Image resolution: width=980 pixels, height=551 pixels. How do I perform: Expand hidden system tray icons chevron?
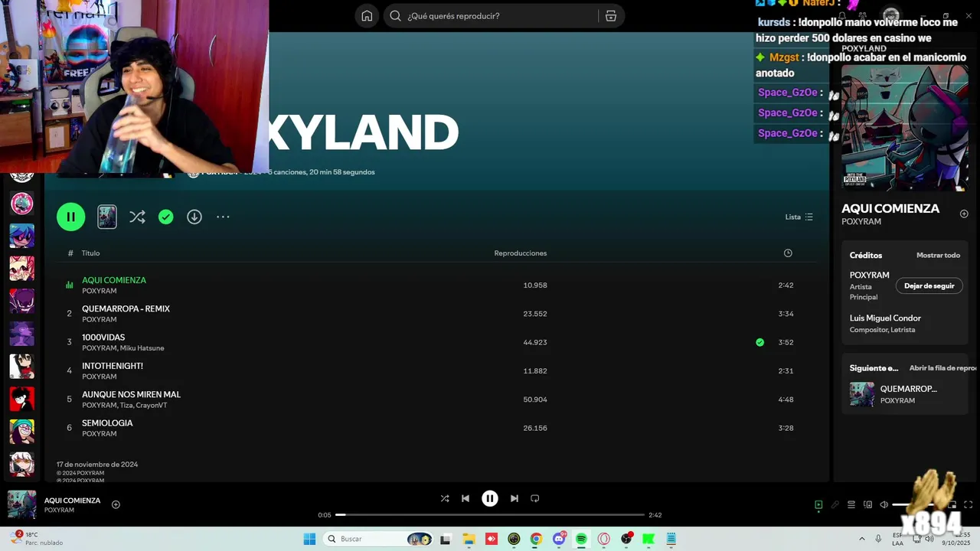coord(862,539)
